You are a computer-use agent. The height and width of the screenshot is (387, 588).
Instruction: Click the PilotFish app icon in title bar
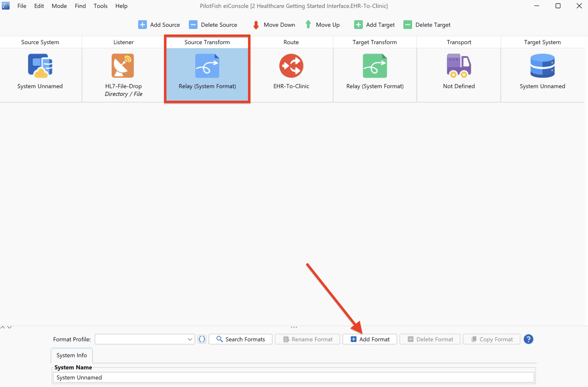coord(6,6)
